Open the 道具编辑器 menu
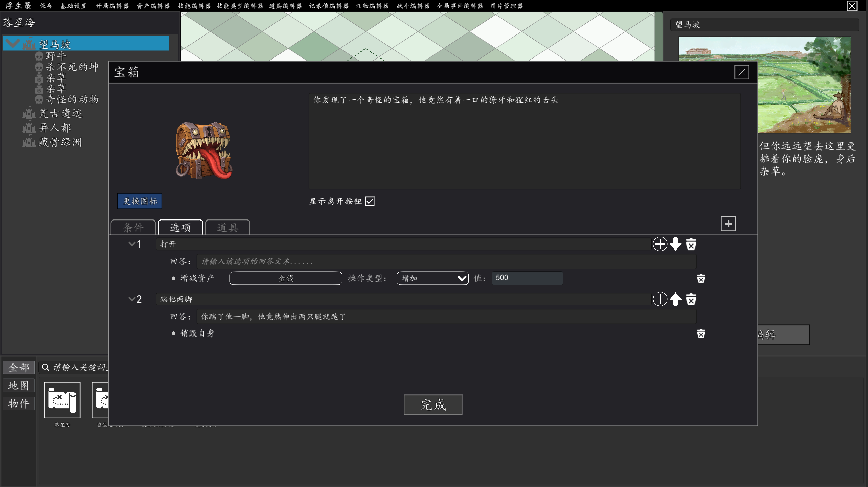868x487 pixels. pyautogui.click(x=286, y=6)
